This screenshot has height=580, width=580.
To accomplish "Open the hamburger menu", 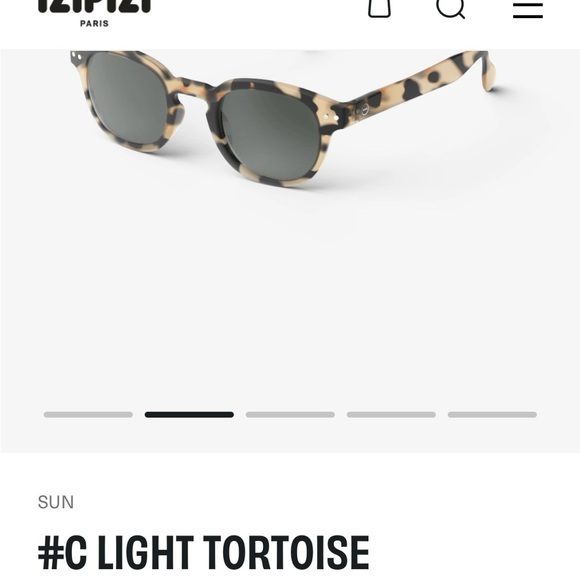I will [528, 10].
